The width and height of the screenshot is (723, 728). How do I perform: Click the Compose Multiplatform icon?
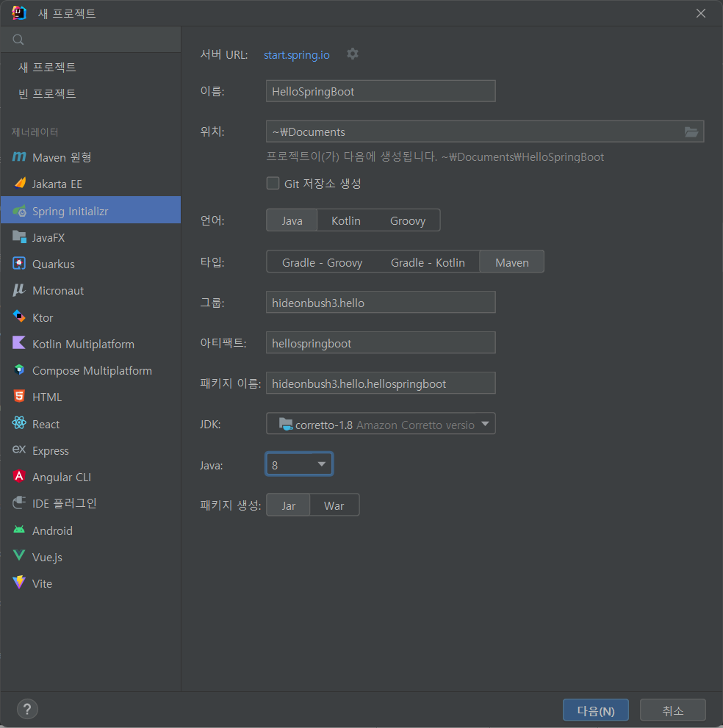click(x=19, y=370)
